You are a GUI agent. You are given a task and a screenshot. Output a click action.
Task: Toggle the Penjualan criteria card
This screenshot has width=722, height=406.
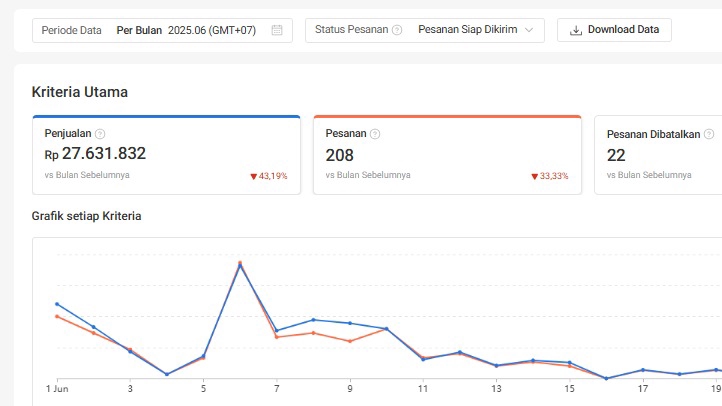tap(166, 155)
